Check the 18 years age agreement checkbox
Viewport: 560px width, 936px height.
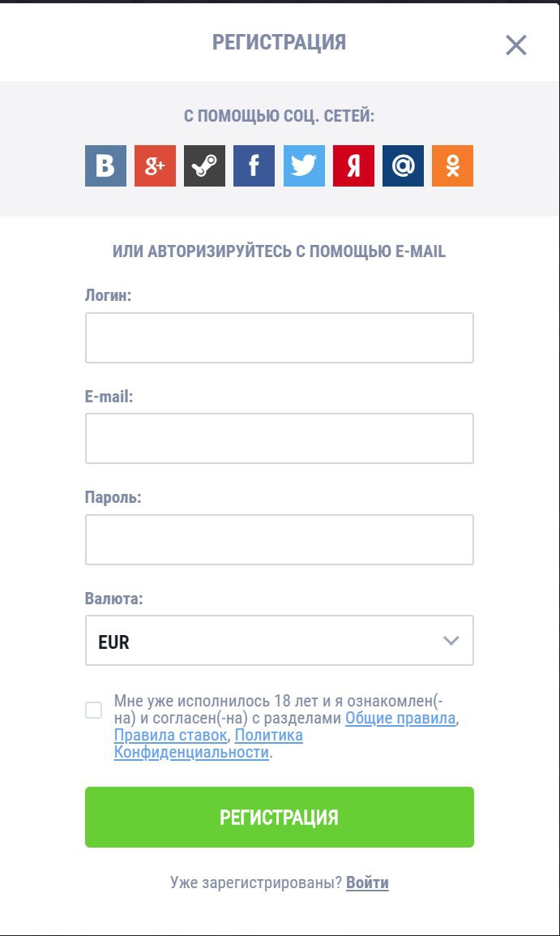pos(94,711)
